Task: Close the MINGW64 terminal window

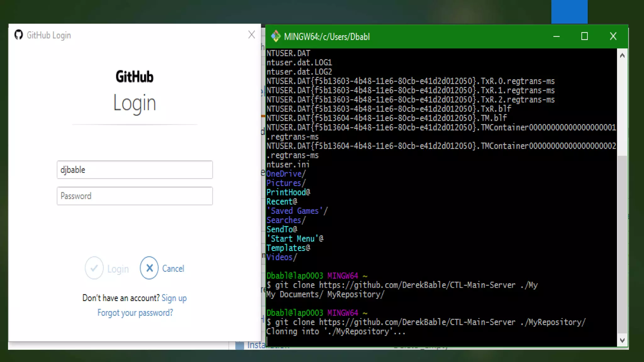Action: 613,36
